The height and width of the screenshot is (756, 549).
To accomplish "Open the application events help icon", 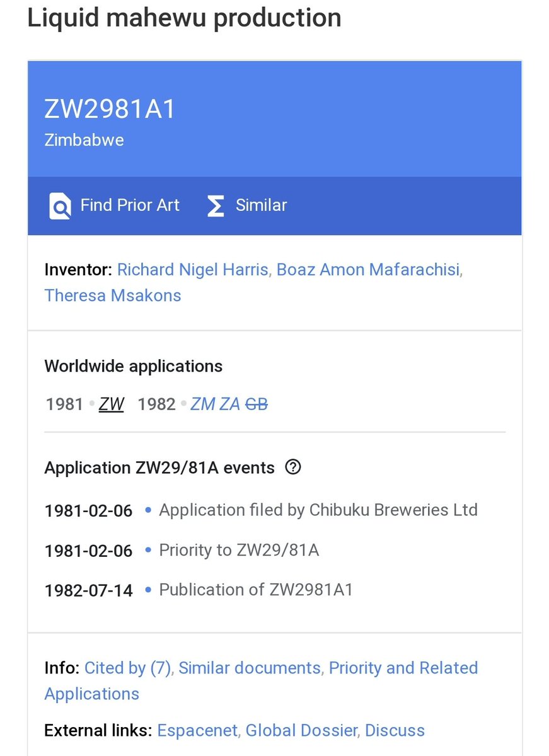I will [293, 467].
